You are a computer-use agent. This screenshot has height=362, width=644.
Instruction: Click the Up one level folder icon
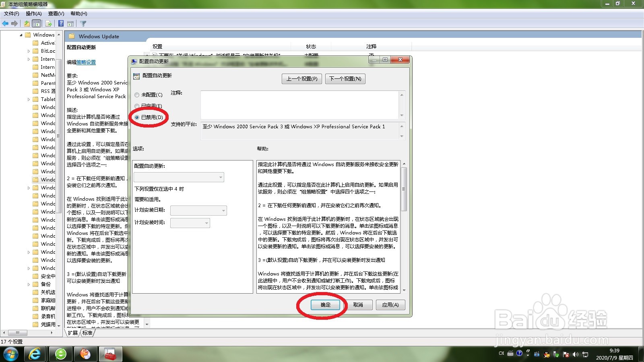point(27,24)
